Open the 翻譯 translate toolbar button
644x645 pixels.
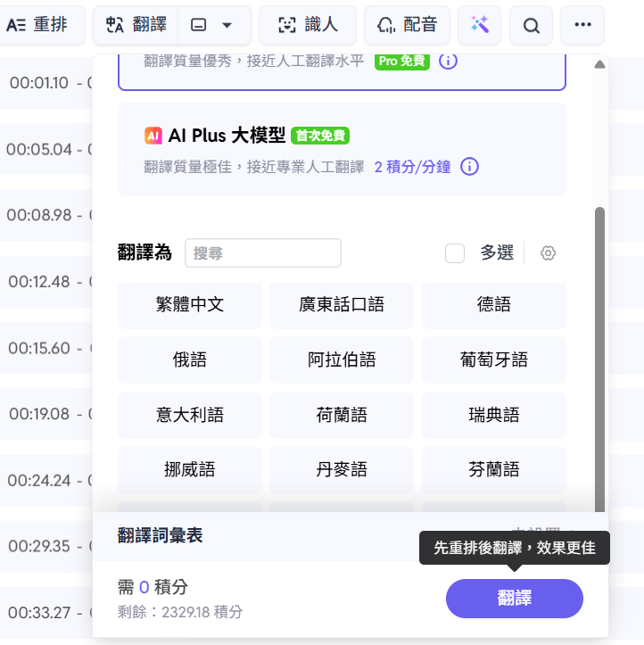pyautogui.click(x=136, y=25)
